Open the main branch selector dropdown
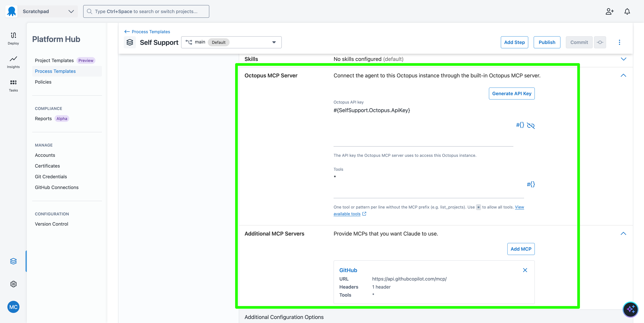This screenshot has width=644, height=323. coord(231,42)
